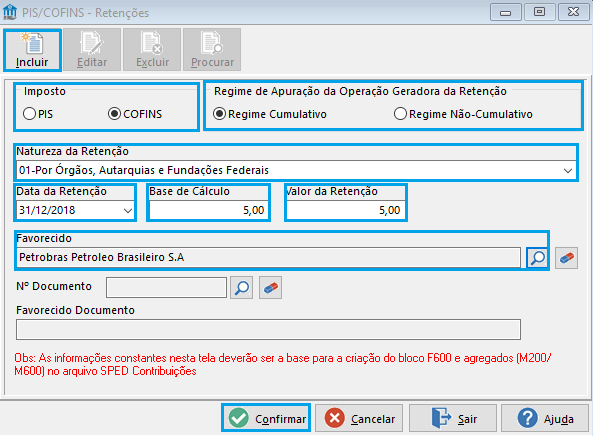This screenshot has height=436, width=593.
Task: Click the Base de Cálculo field
Action: pos(208,210)
